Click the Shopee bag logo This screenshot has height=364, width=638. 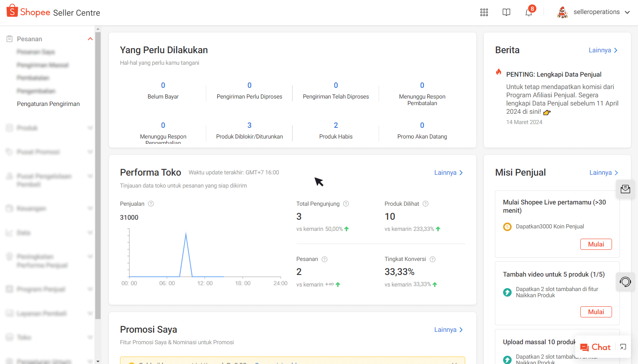[12, 11]
